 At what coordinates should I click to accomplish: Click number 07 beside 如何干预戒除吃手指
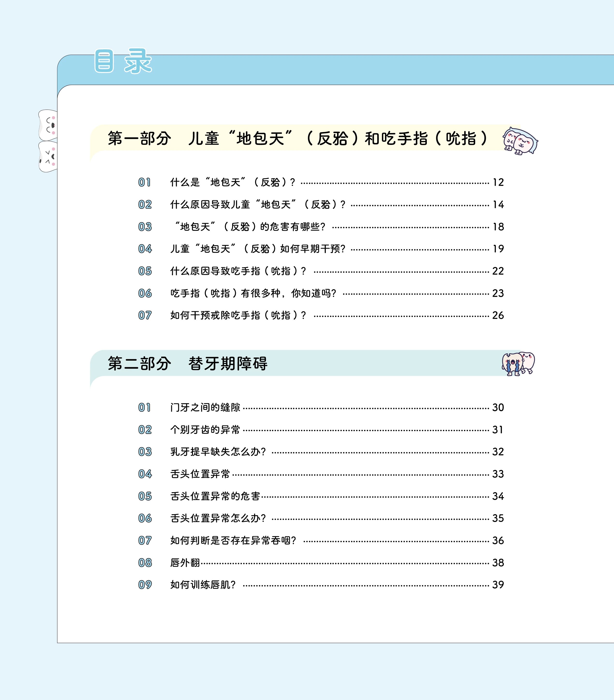click(145, 315)
